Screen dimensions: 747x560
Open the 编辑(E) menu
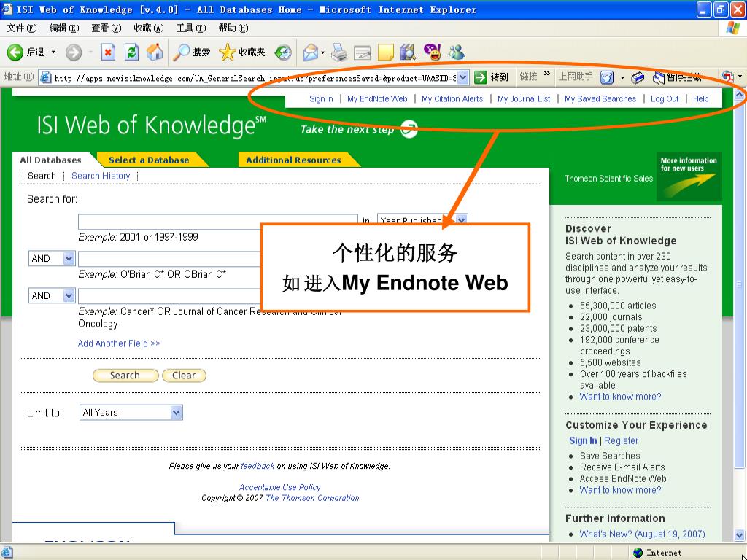(64, 28)
